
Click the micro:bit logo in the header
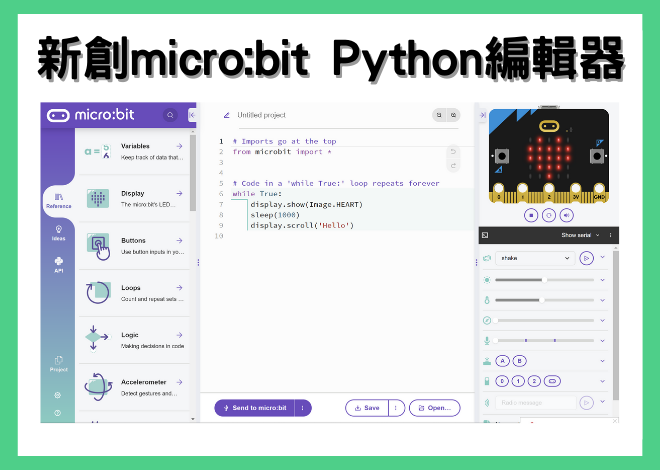click(90, 114)
